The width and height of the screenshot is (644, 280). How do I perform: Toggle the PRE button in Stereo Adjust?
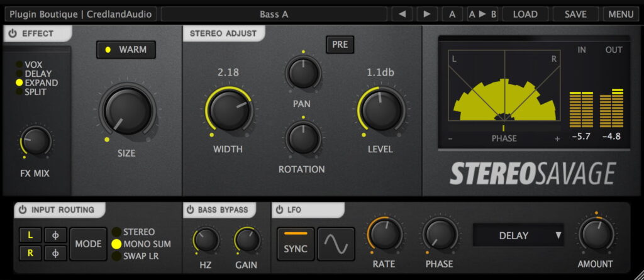(340, 45)
